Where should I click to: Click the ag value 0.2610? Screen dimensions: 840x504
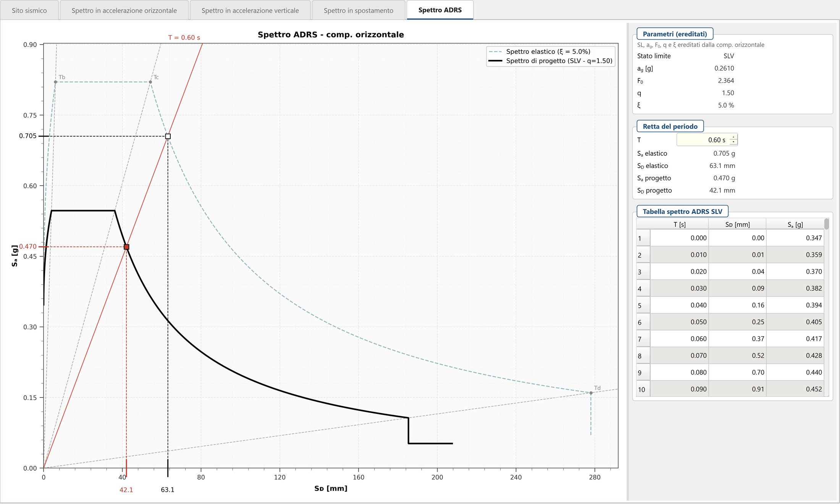724,68
